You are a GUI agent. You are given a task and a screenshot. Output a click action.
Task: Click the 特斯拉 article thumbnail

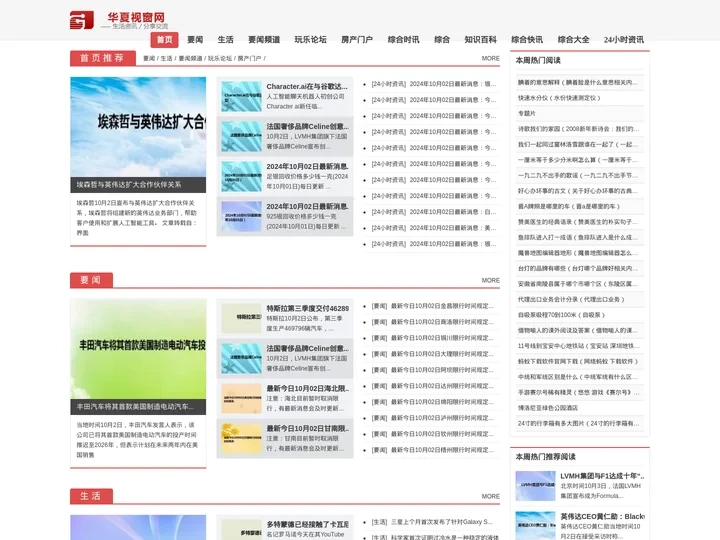[241, 318]
